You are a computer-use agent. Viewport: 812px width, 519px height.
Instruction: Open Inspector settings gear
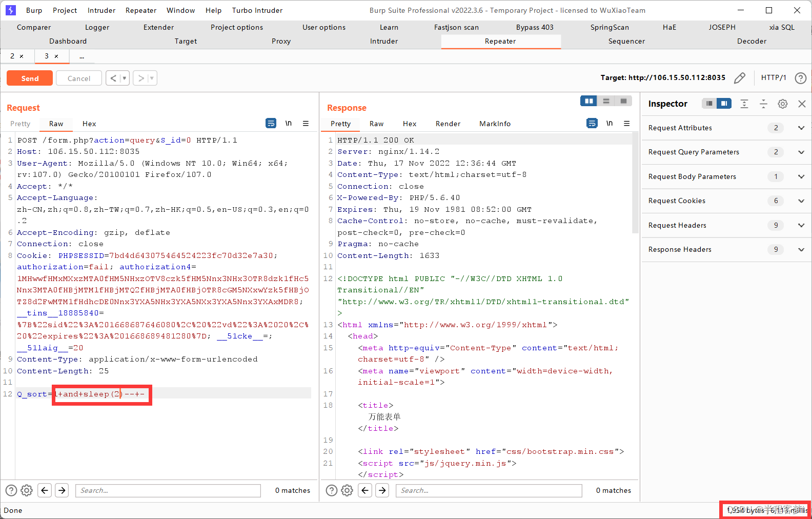782,104
